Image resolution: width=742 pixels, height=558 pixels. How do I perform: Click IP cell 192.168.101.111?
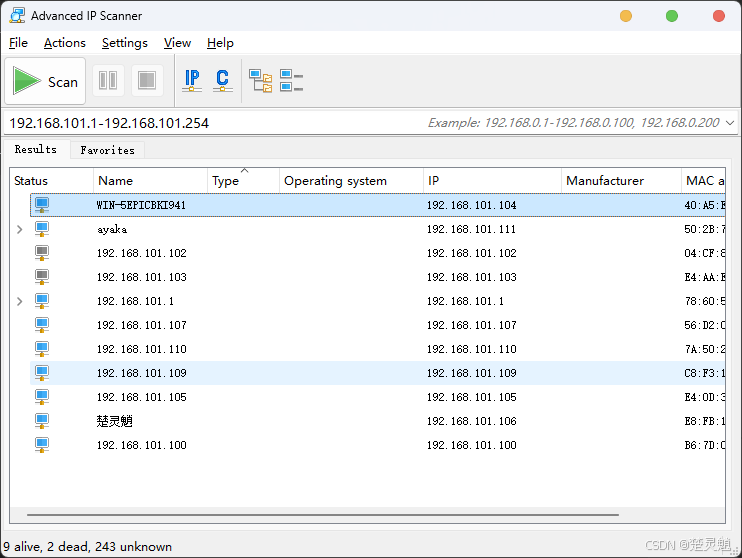[x=471, y=230]
